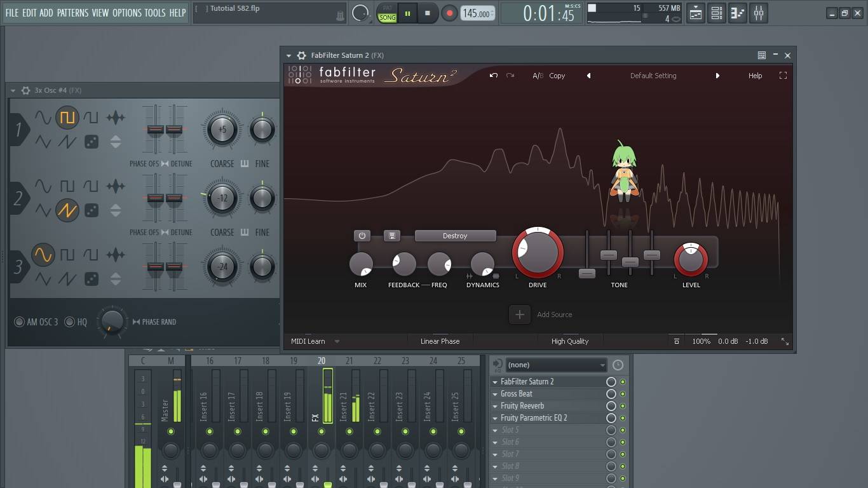Image resolution: width=868 pixels, height=488 pixels.
Task: Open the TOOLS menu
Action: [x=155, y=13]
